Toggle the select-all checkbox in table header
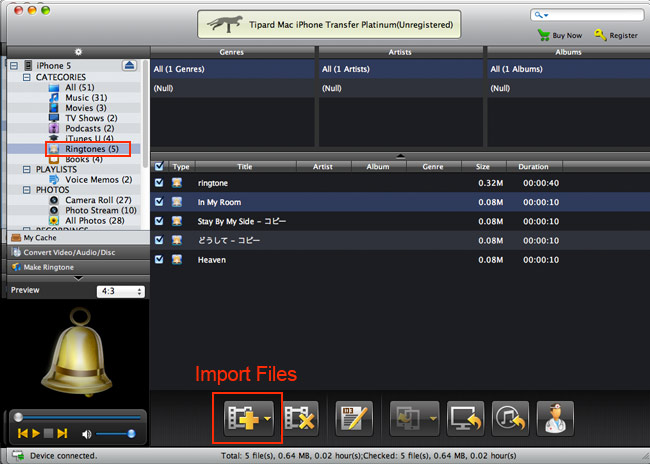The height and width of the screenshot is (464, 650). point(159,166)
